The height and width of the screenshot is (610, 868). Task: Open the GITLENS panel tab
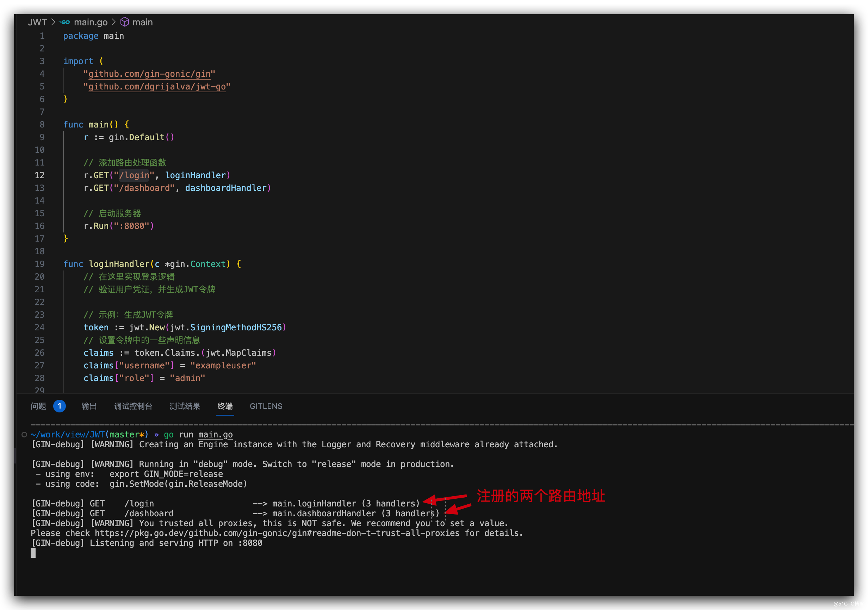(x=266, y=406)
